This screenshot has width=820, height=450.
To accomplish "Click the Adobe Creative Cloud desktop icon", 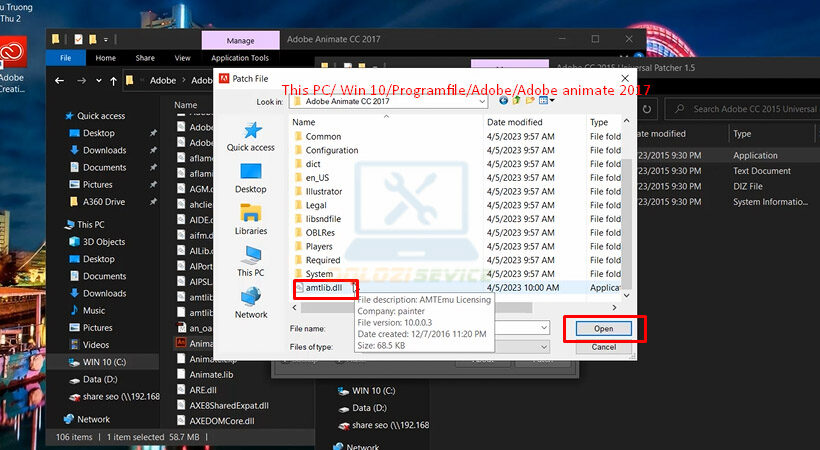I will pos(12,60).
